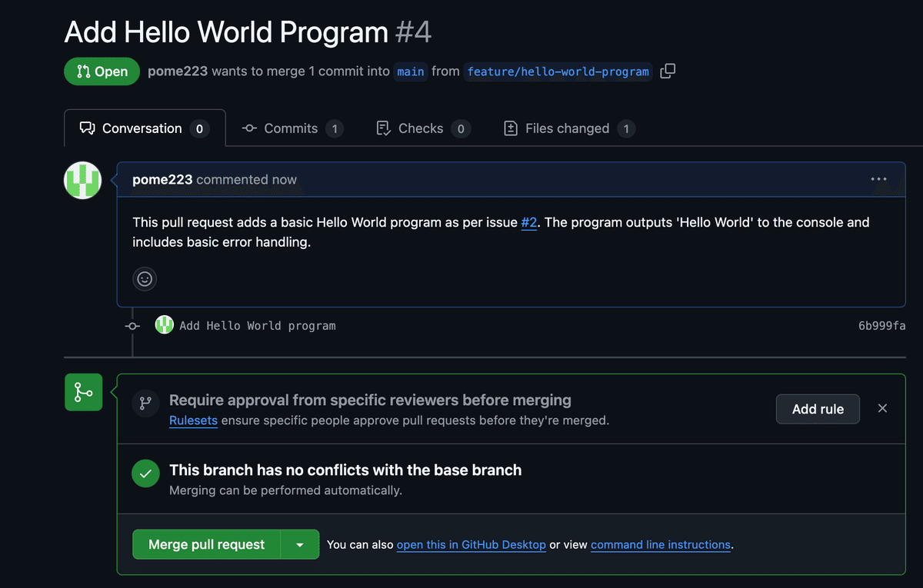Click the green Open status badge
The height and width of the screenshot is (588, 923).
pyautogui.click(x=102, y=71)
